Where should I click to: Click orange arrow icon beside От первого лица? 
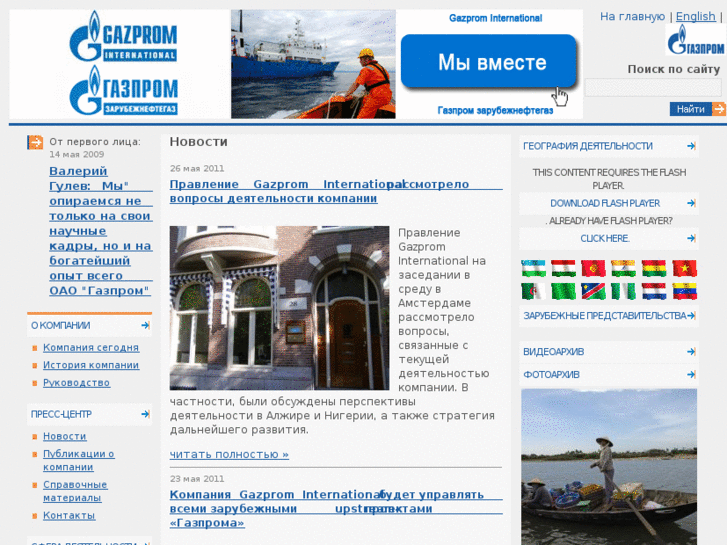(35, 142)
